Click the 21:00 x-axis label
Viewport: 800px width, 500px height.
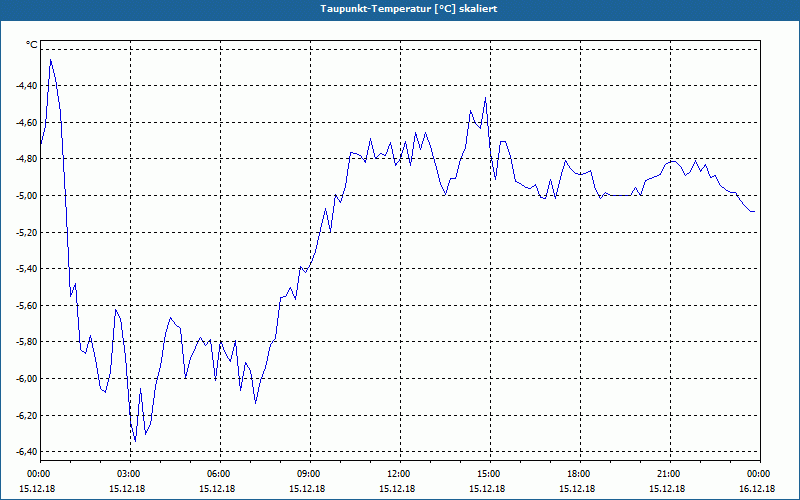pyautogui.click(x=669, y=474)
